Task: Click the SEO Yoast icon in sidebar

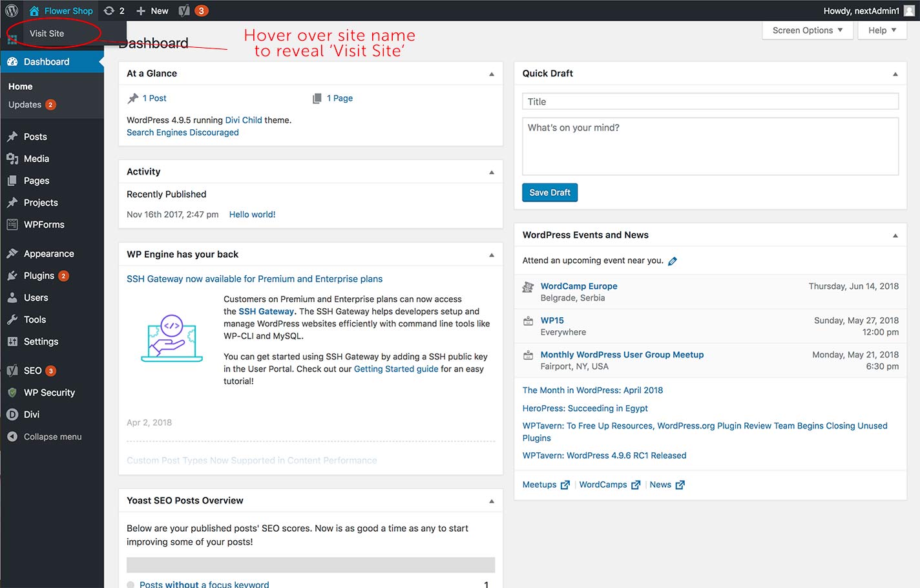Action: pyautogui.click(x=12, y=370)
